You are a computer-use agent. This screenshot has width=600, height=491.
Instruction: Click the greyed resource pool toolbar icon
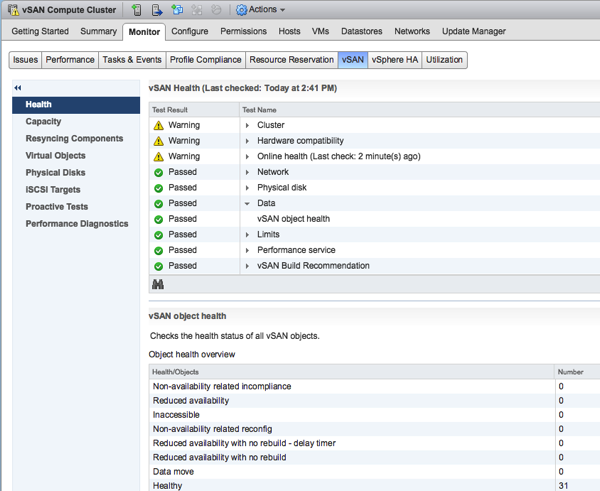216,10
